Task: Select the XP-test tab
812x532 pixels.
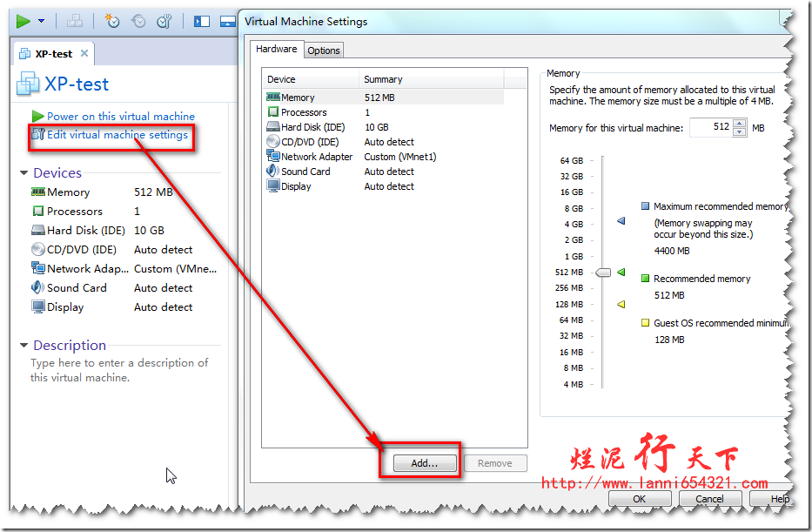Action: click(53, 53)
